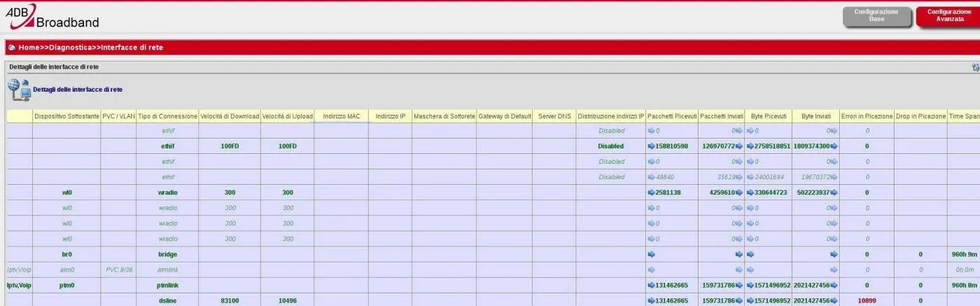
Task: Click Pacchetti Ricevuti arrow in the atm0 row
Action: coord(651,270)
